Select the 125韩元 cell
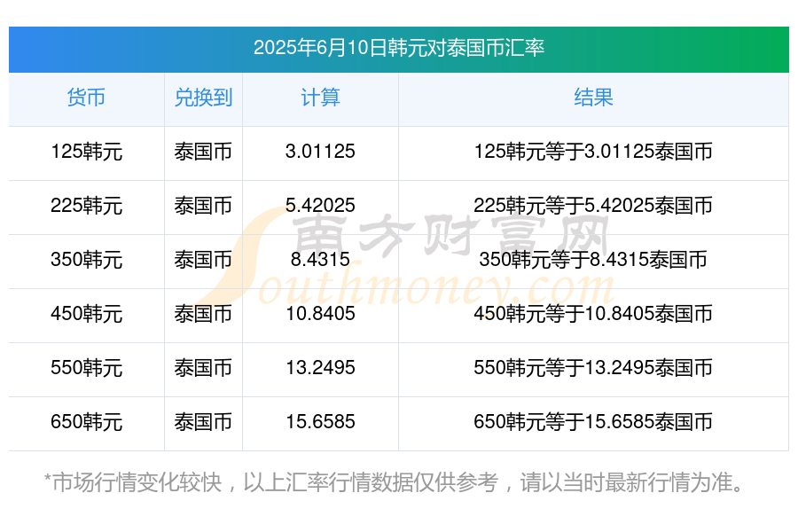Screen dimensions: 798x532 pyautogui.click(x=87, y=152)
